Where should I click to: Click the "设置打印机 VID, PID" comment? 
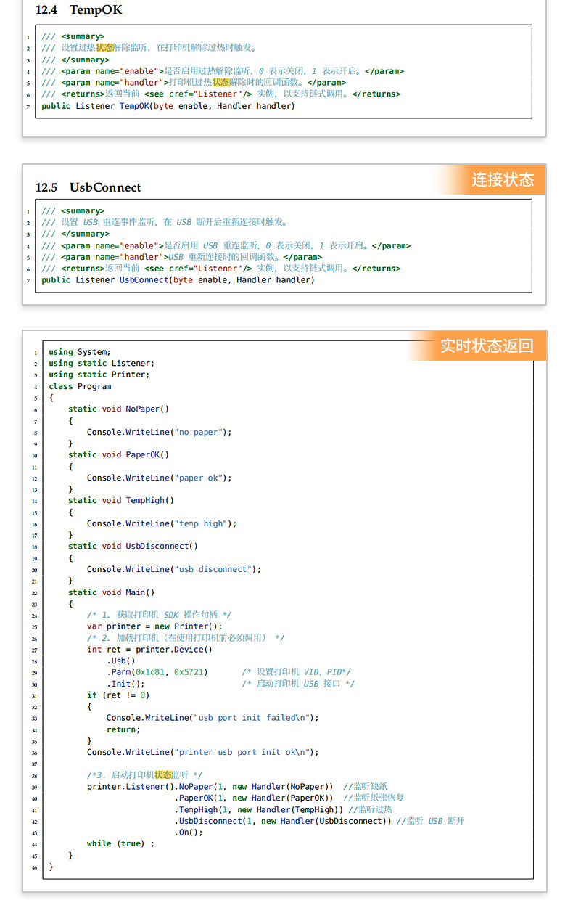(x=297, y=672)
